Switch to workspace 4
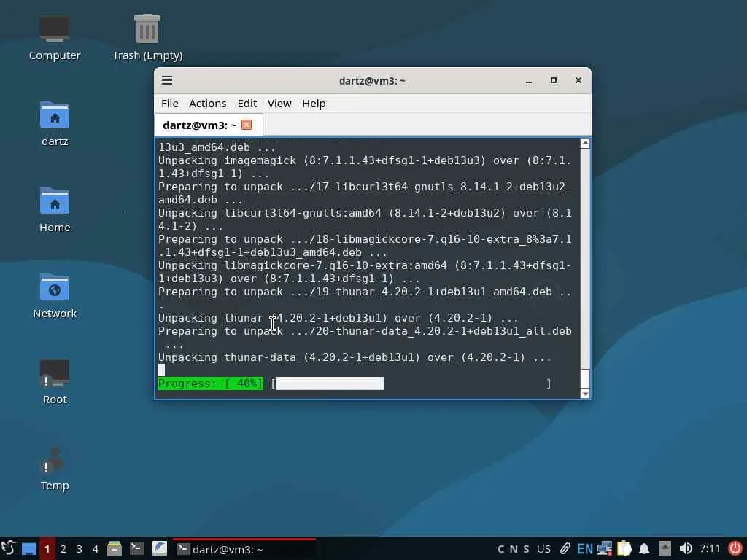Image resolution: width=747 pixels, height=560 pixels. (96, 548)
